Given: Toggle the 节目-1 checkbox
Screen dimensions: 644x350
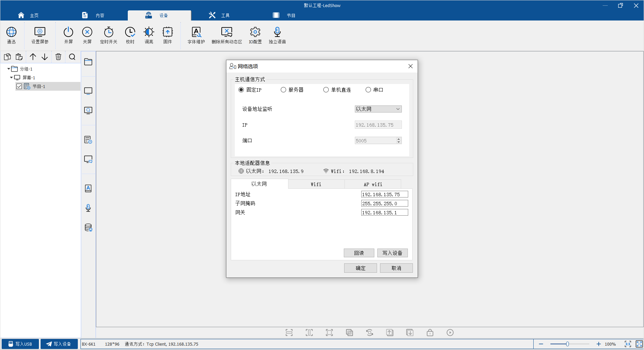Looking at the screenshot, I should (x=19, y=86).
